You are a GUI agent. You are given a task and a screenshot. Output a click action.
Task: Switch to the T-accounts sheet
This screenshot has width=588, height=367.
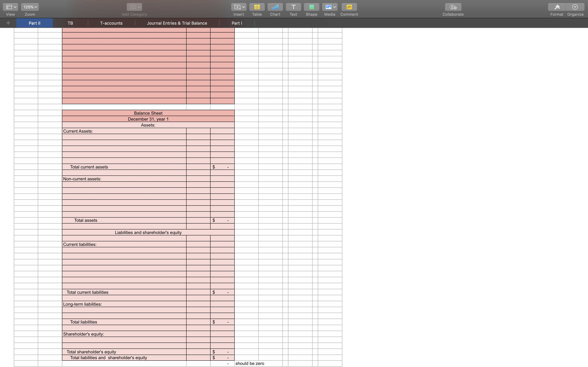(x=111, y=23)
